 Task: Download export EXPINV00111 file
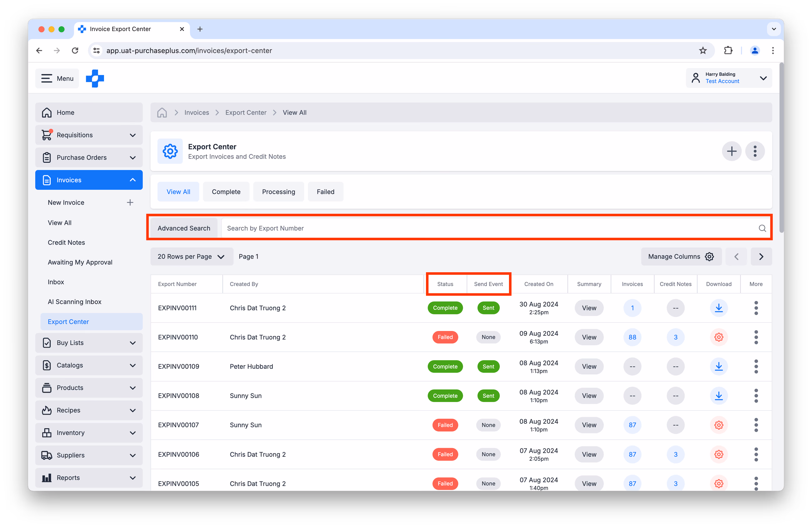tap(719, 308)
